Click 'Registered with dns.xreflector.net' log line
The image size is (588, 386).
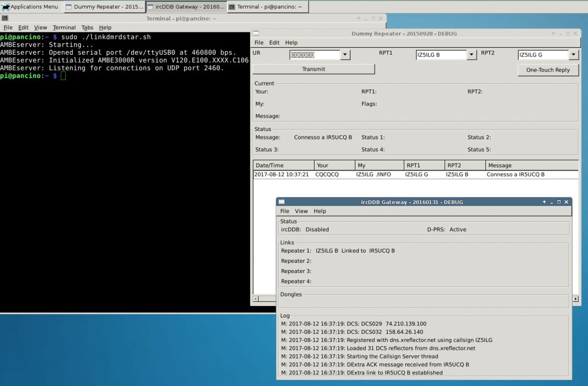pyautogui.click(x=387, y=340)
